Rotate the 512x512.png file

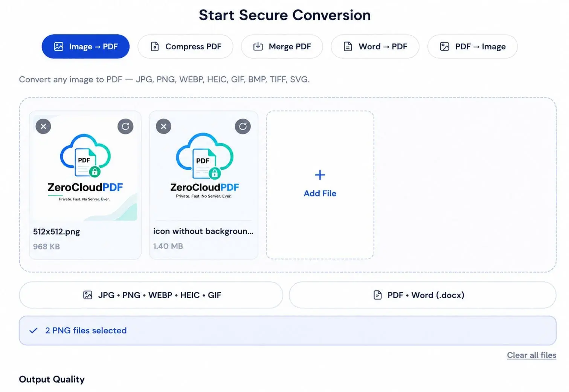(125, 127)
